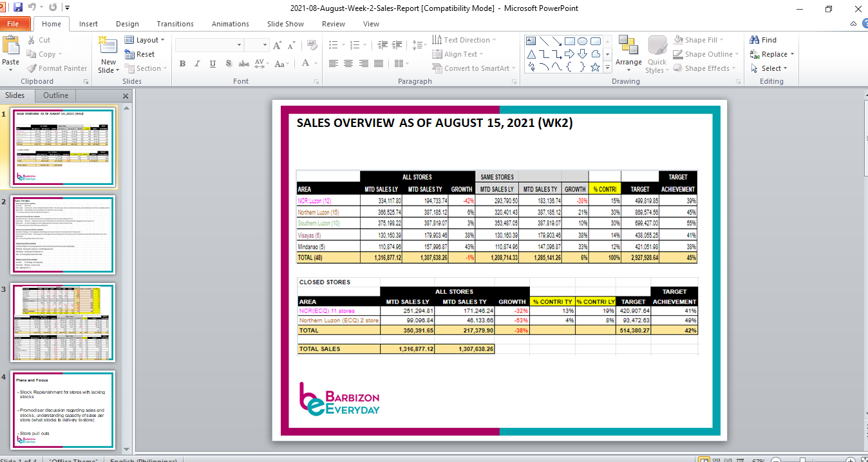868x462 pixels.
Task: Toggle bold formatting
Action: 182,64
